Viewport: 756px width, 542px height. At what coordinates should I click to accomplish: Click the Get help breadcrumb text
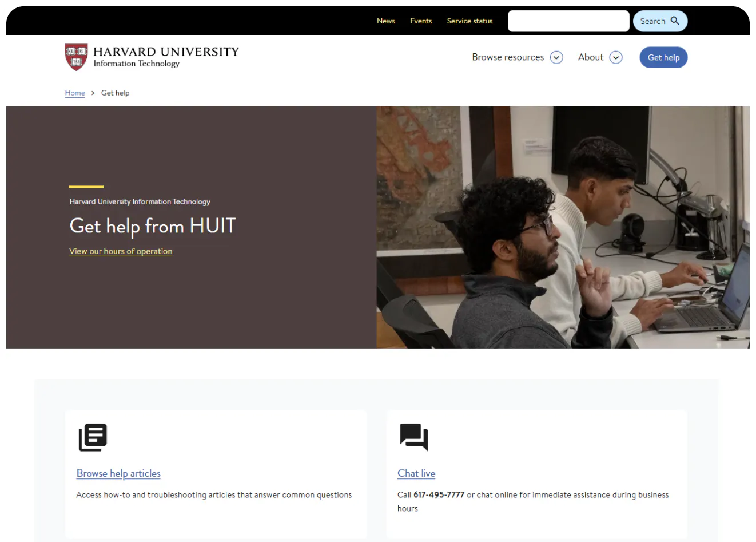[x=115, y=93]
